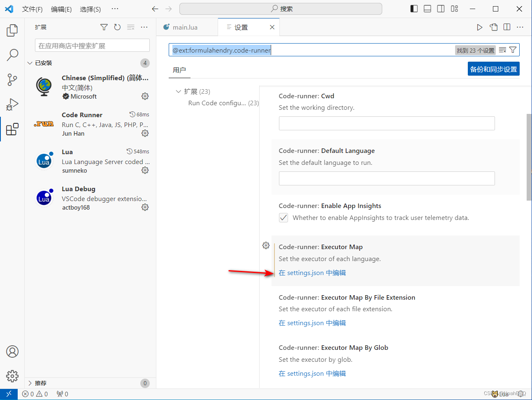Select the Chinese (Simplified) extension entry
Image resolution: width=532 pixels, height=400 pixels.
click(90, 87)
